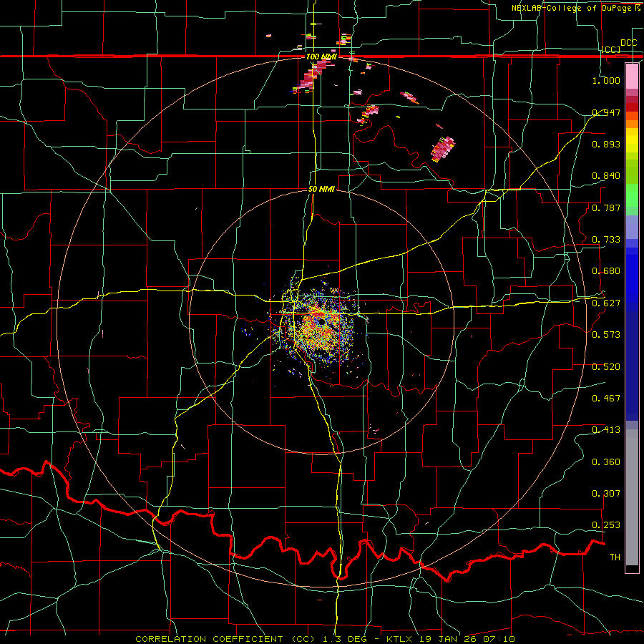Click the 100 NMI range ring label

(x=321, y=57)
